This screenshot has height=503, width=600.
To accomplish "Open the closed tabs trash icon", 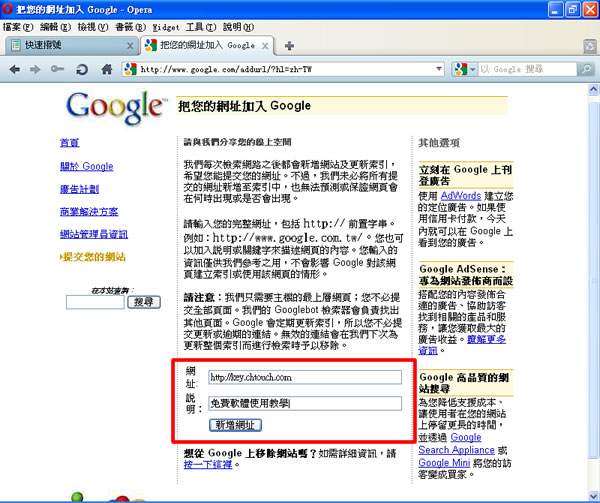I will [x=590, y=47].
